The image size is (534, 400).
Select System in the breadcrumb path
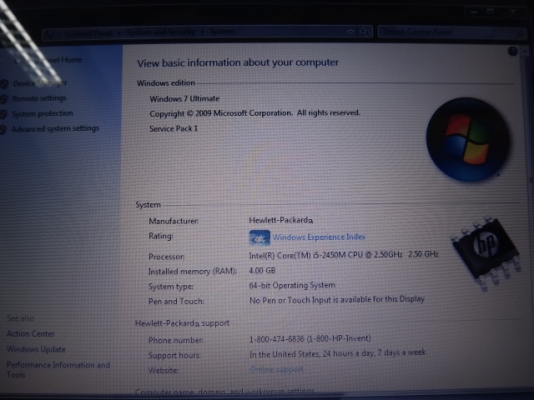pyautogui.click(x=222, y=32)
